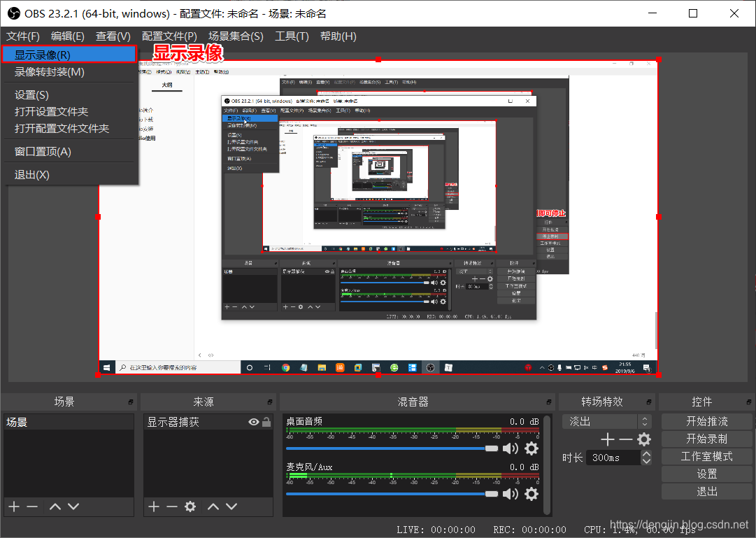Open source properties with the gear icon
756x538 pixels.
tap(190, 506)
